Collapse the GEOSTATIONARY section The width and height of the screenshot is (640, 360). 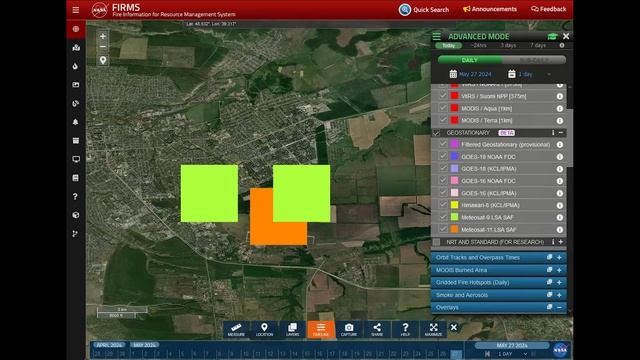pyautogui.click(x=561, y=133)
